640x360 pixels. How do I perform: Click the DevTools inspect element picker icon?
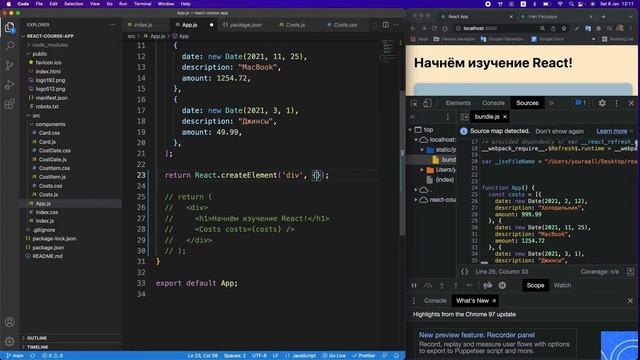(414, 103)
